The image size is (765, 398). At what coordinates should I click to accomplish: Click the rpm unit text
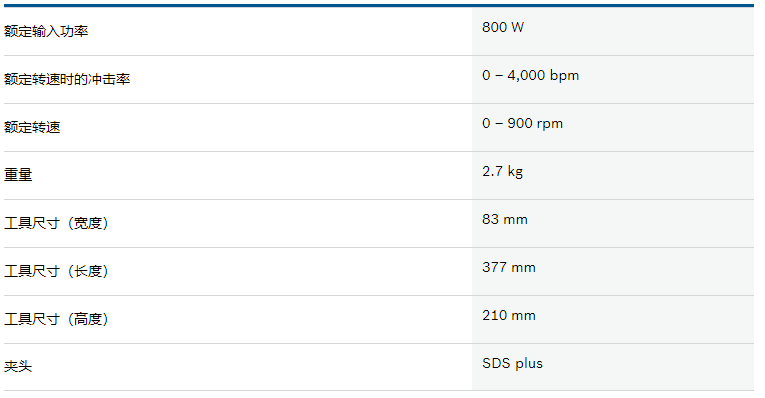point(549,124)
